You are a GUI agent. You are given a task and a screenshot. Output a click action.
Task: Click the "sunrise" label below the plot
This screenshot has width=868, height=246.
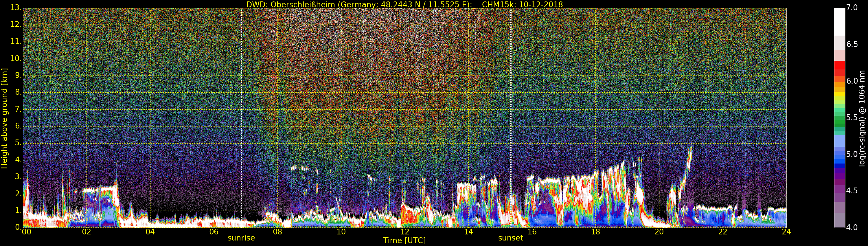tap(241, 238)
